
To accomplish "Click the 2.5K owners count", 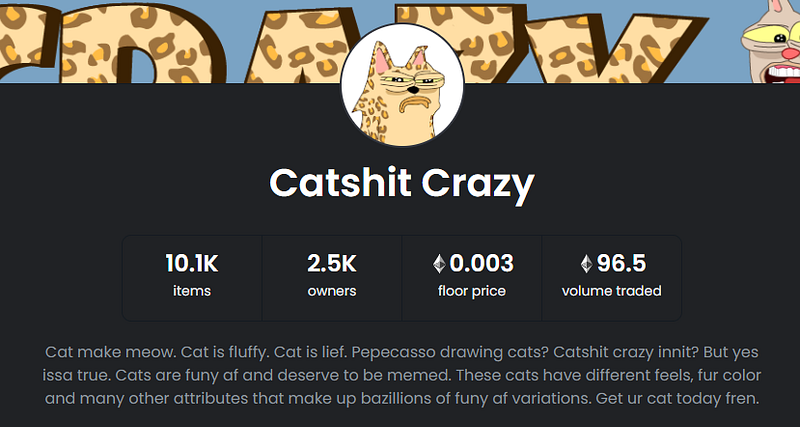I will coord(332,264).
